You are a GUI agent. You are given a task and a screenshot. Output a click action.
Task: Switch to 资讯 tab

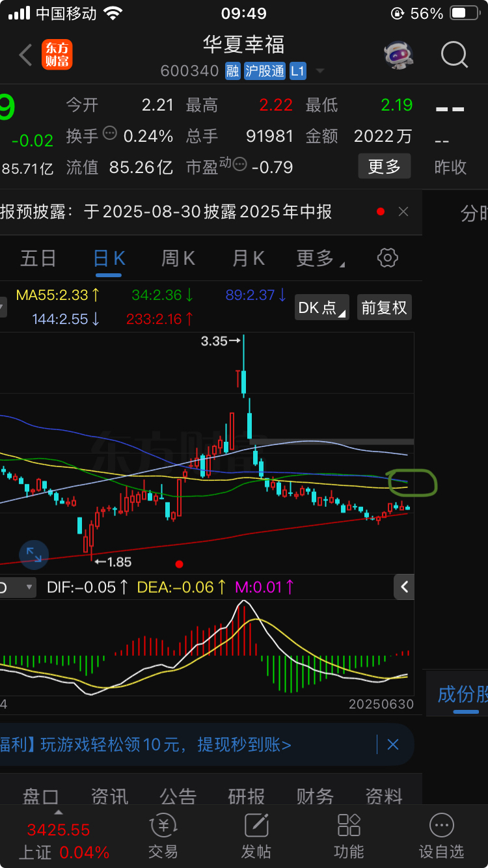click(x=109, y=796)
